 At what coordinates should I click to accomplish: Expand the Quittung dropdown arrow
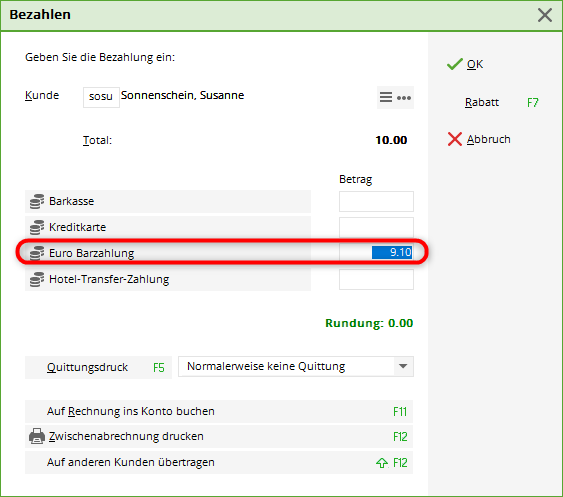pos(403,367)
